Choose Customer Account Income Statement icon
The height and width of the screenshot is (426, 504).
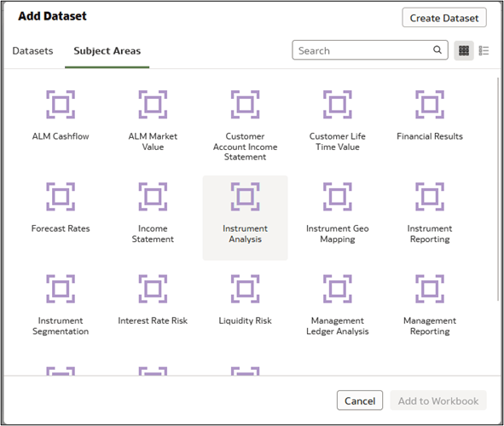pos(245,104)
